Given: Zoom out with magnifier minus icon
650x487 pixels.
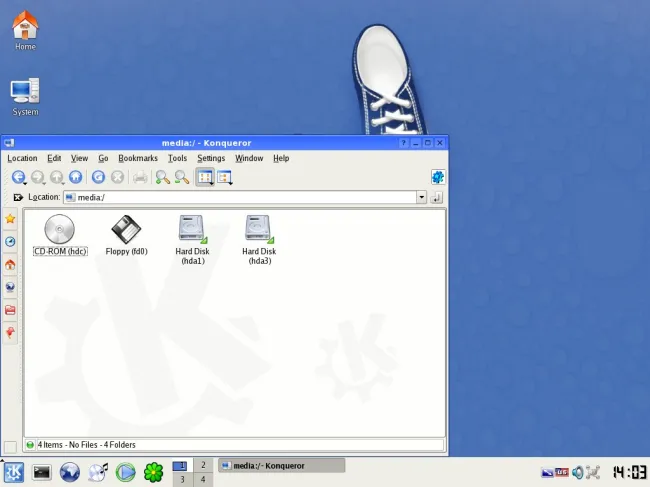Looking at the screenshot, I should tap(182, 177).
